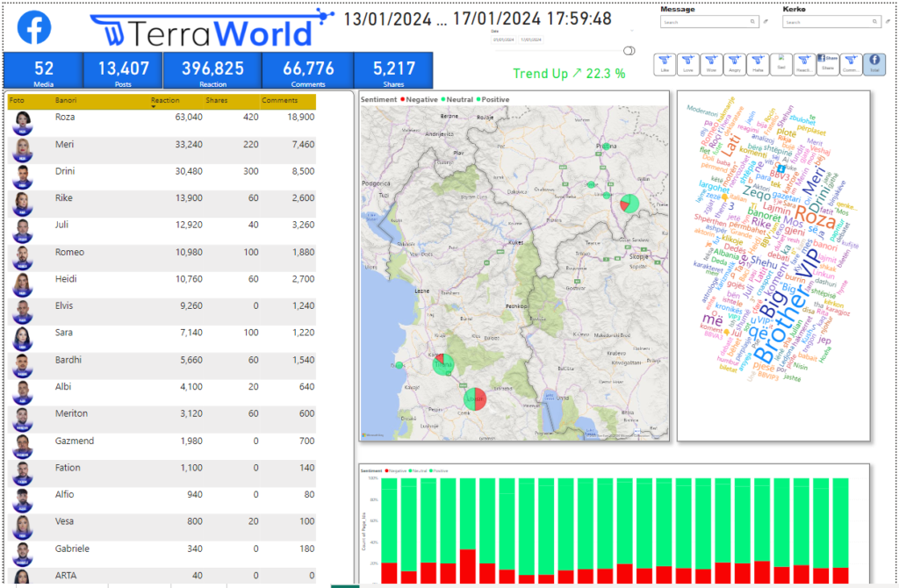Click the 5,217 Shares summary card

[x=393, y=71]
